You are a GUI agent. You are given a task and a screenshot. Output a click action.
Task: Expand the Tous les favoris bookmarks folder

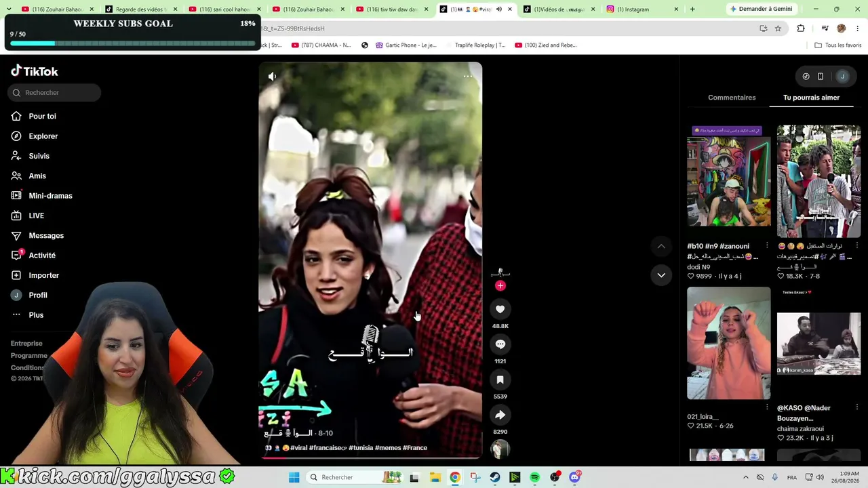tap(838, 45)
